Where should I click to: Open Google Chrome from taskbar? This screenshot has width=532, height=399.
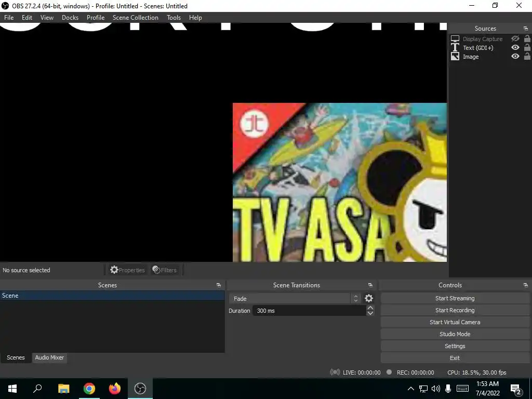[x=89, y=389]
